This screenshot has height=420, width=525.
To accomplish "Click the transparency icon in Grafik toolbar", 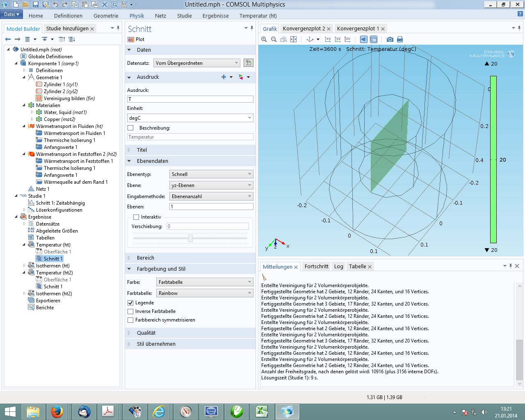I will tap(374, 39).
